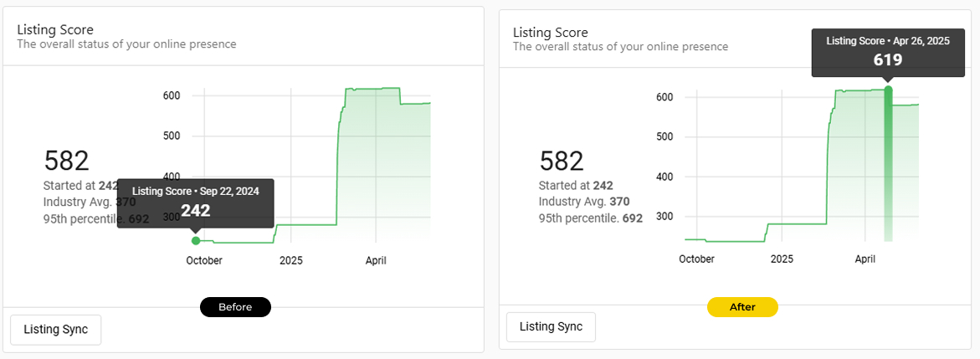The height and width of the screenshot is (359, 980).
Task: Click the tooltip showing score 242
Action: pyautogui.click(x=195, y=203)
